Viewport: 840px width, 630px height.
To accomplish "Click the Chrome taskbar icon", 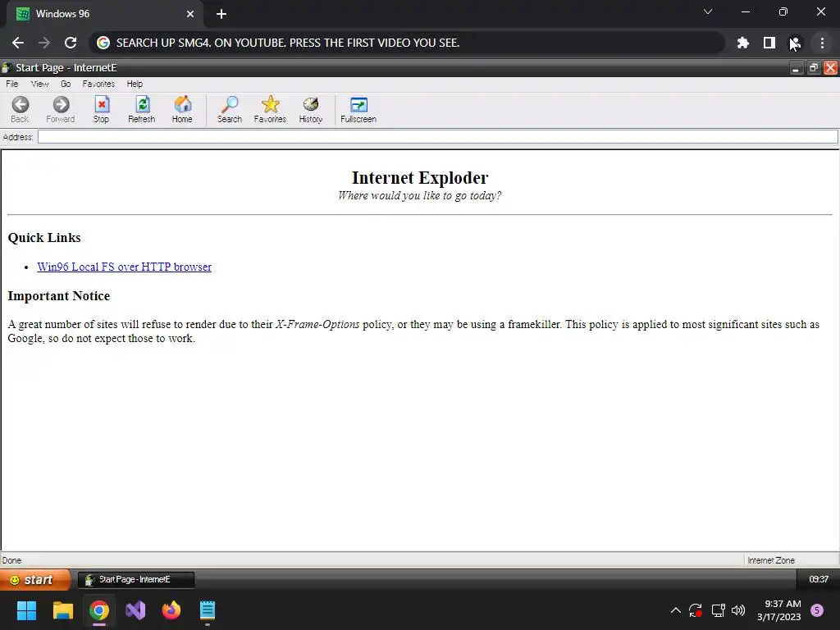I will [99, 610].
